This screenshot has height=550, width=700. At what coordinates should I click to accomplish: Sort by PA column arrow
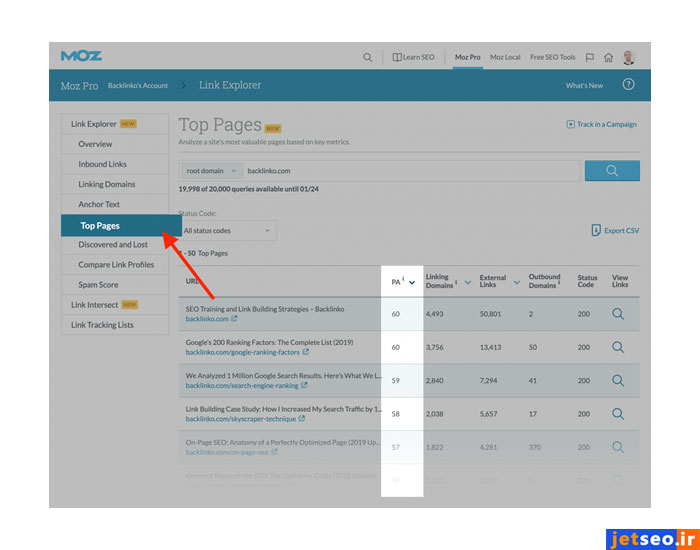(x=412, y=283)
